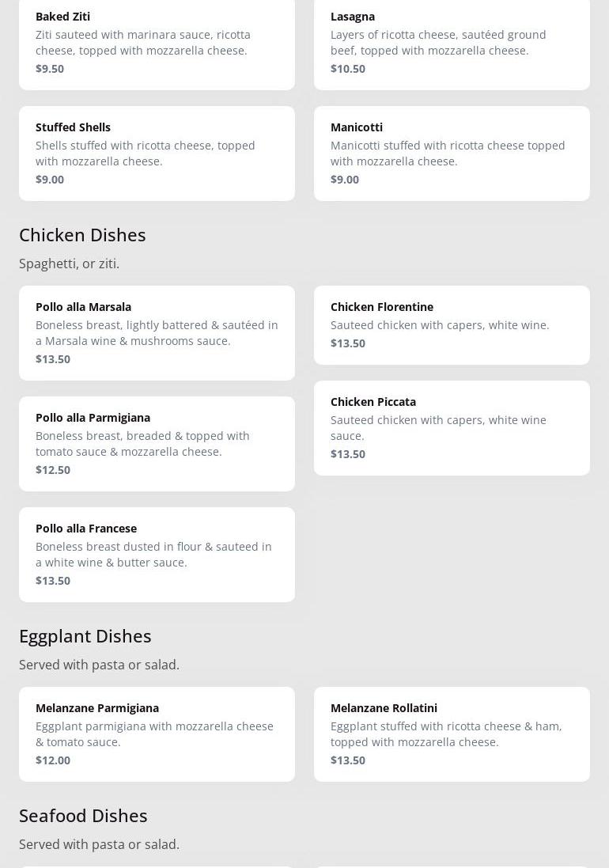Screen dimensions: 609x868
Task: Click the "Spaghetti, or ziti." subtitle text
Action: click(70, 263)
